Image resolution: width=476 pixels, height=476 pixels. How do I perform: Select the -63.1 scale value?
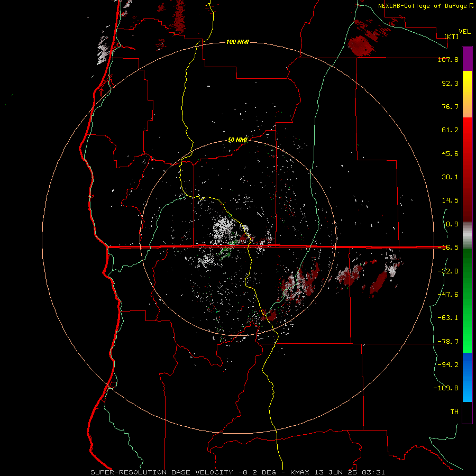tap(448, 318)
